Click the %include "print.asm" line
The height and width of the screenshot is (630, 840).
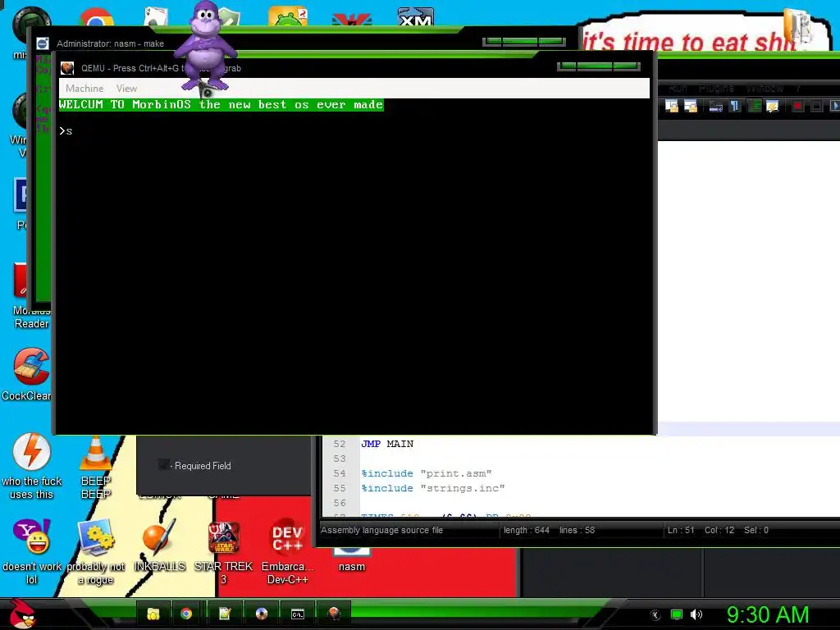click(x=426, y=473)
